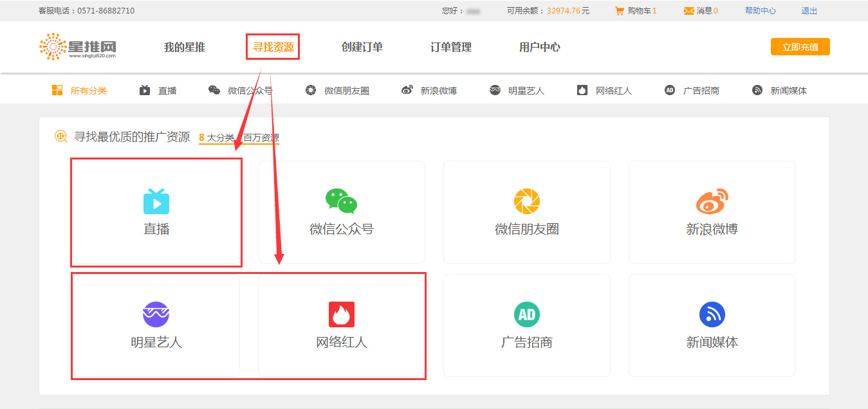The width and height of the screenshot is (868, 409).
Task: Open 我的星推 in main navigation
Action: (x=185, y=47)
